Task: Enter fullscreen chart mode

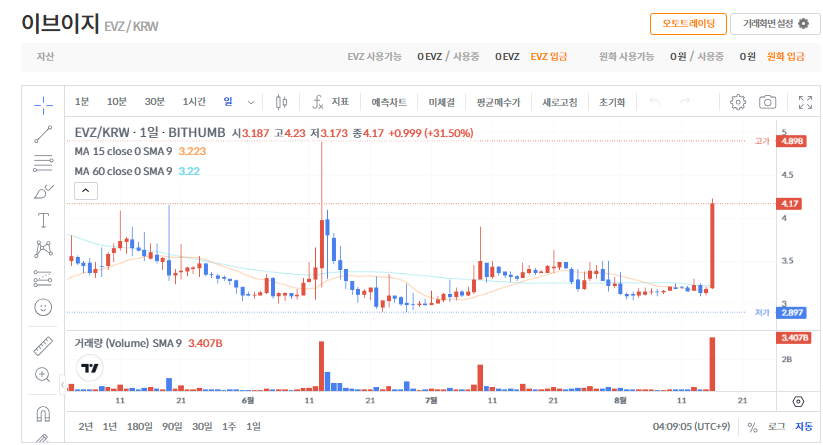Action: tap(805, 102)
